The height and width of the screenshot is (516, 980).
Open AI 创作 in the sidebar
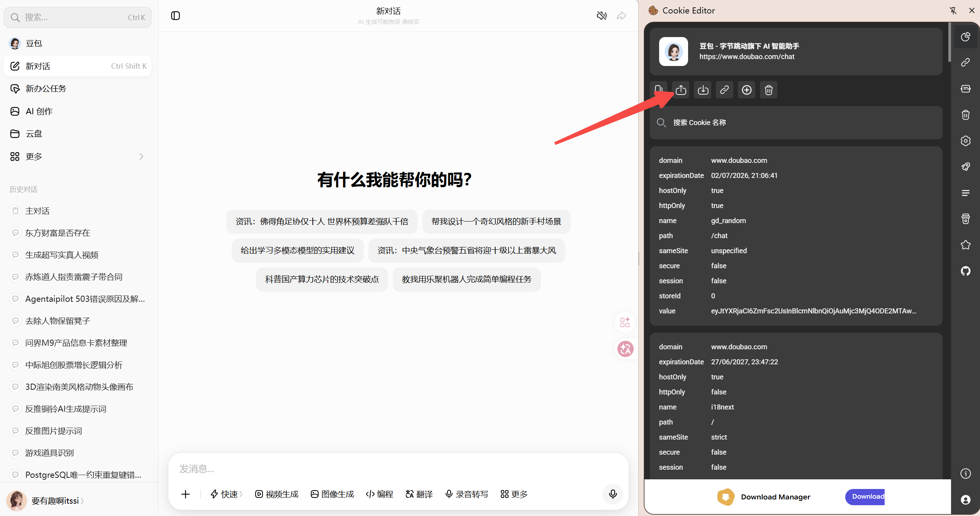pos(78,111)
